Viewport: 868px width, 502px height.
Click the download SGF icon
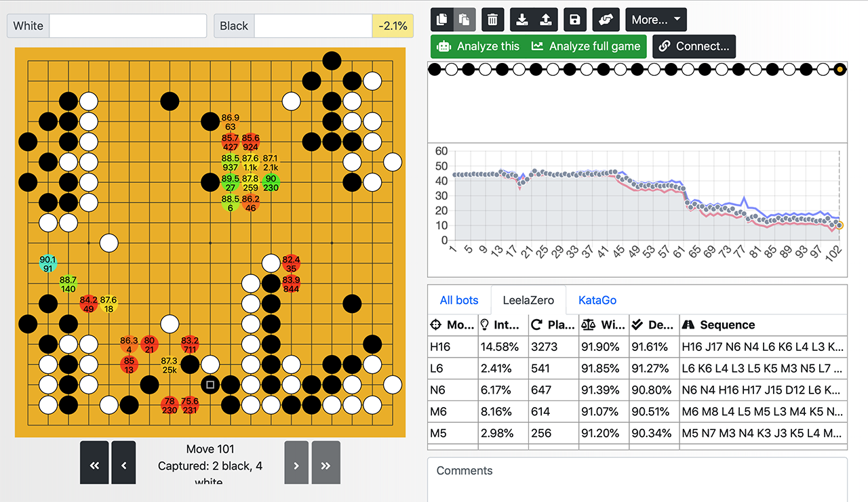[521, 20]
